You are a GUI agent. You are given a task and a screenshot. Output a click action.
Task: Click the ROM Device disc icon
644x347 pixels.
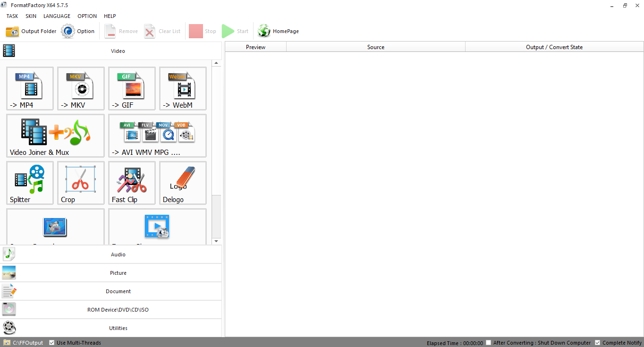9,309
